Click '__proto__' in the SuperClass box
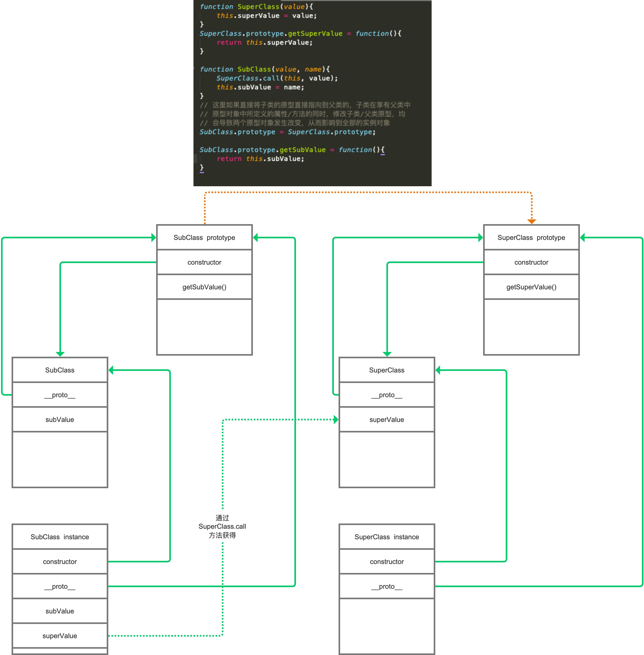Viewport: 644px width, 655px height. (x=387, y=395)
